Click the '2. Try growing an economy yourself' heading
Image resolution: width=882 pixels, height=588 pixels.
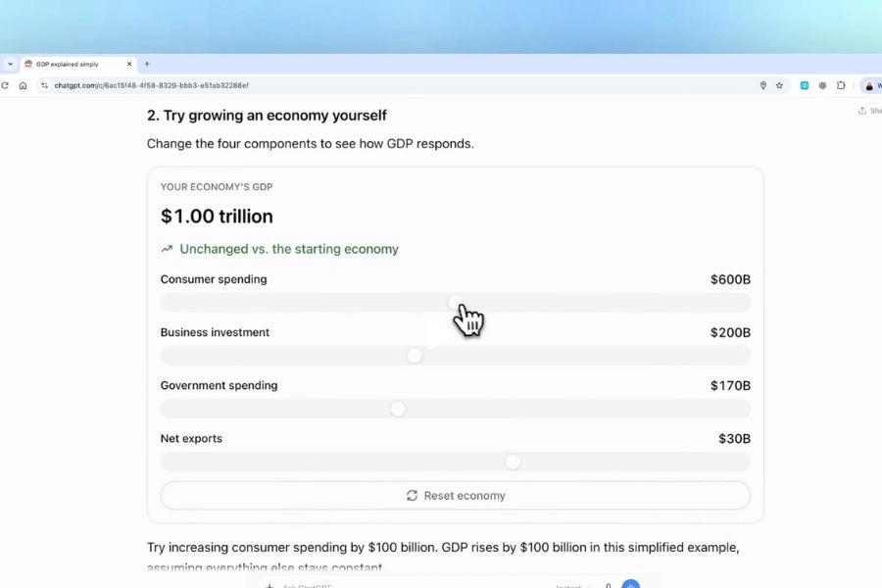(267, 116)
